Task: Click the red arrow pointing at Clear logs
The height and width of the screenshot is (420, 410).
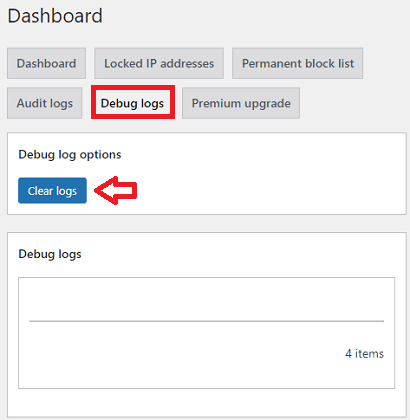Action: pos(116,190)
